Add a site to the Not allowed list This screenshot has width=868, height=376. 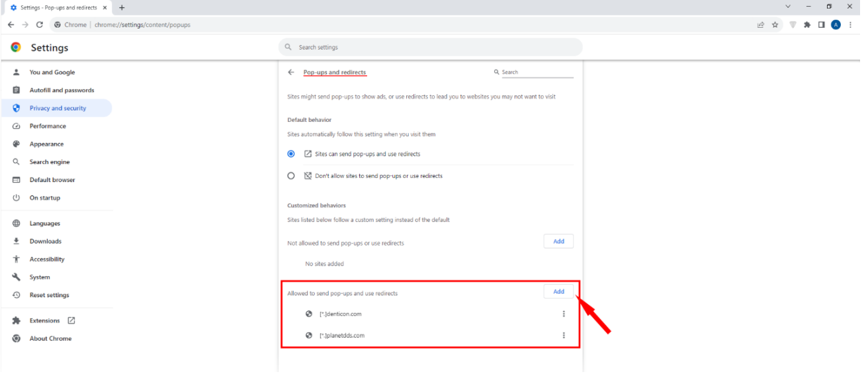(558, 242)
